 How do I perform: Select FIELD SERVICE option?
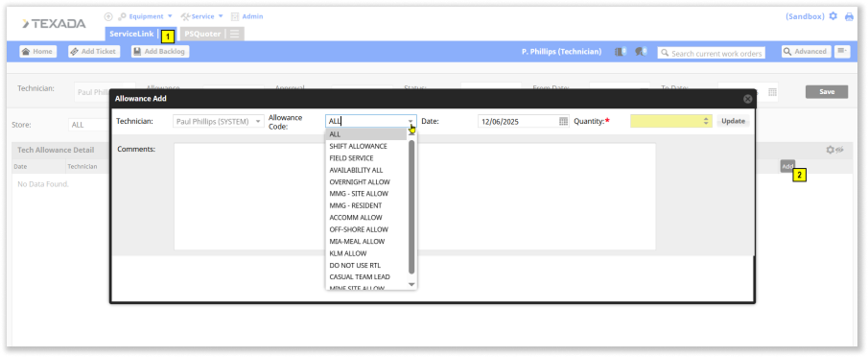(x=366, y=158)
